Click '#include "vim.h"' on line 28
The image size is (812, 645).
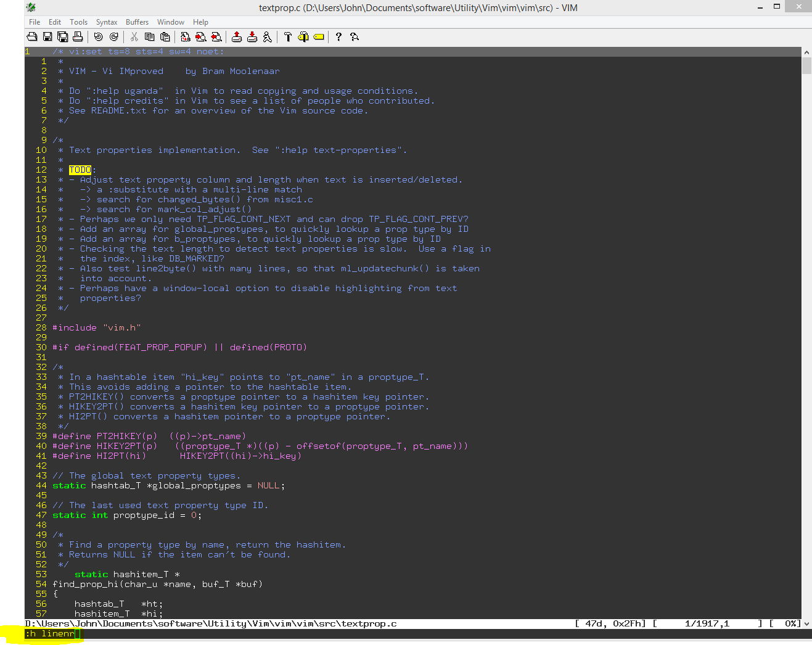point(97,327)
